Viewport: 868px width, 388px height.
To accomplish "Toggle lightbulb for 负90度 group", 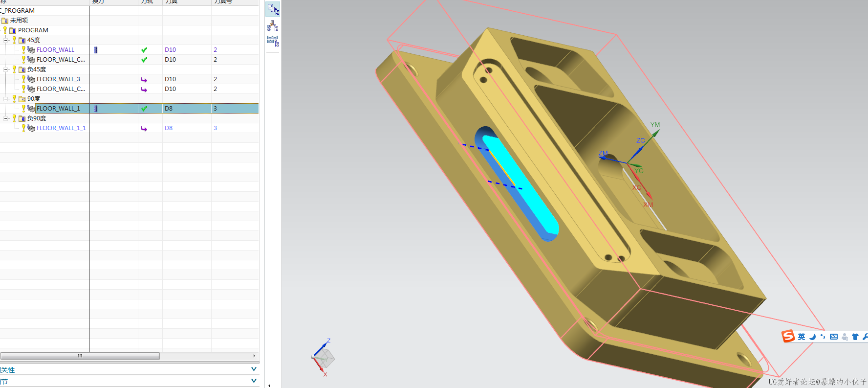I will point(14,118).
